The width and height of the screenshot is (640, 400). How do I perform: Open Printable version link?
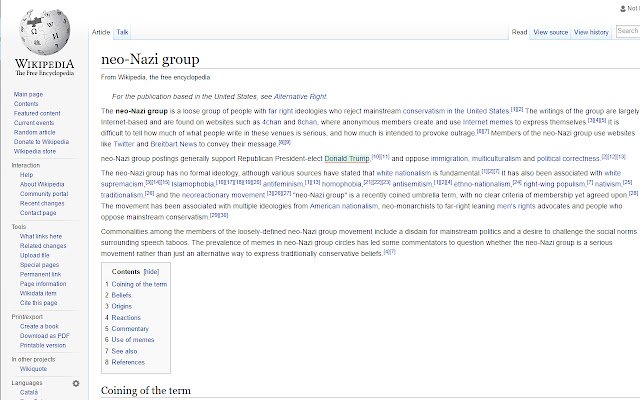(x=43, y=345)
